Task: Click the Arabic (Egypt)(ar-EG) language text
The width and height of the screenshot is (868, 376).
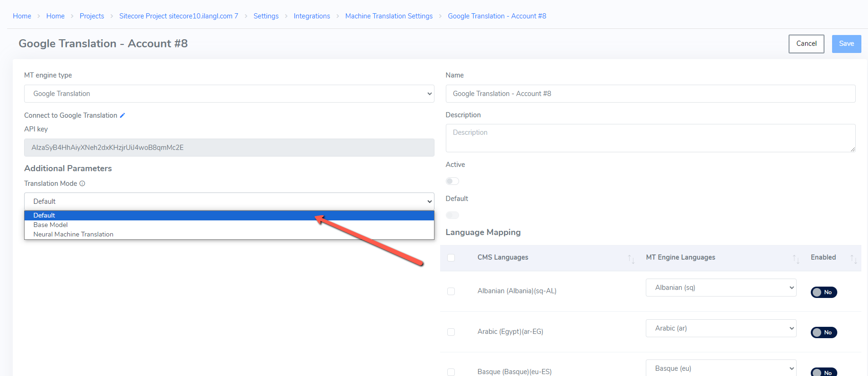Action: point(510,332)
